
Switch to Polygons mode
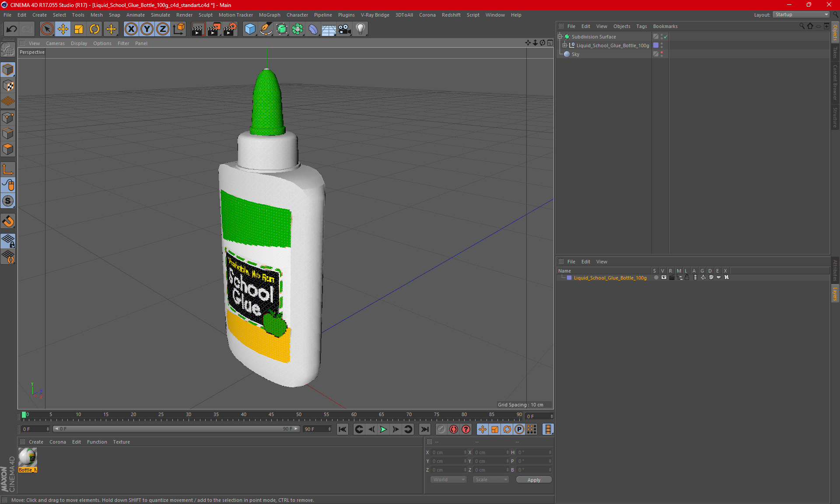point(8,149)
